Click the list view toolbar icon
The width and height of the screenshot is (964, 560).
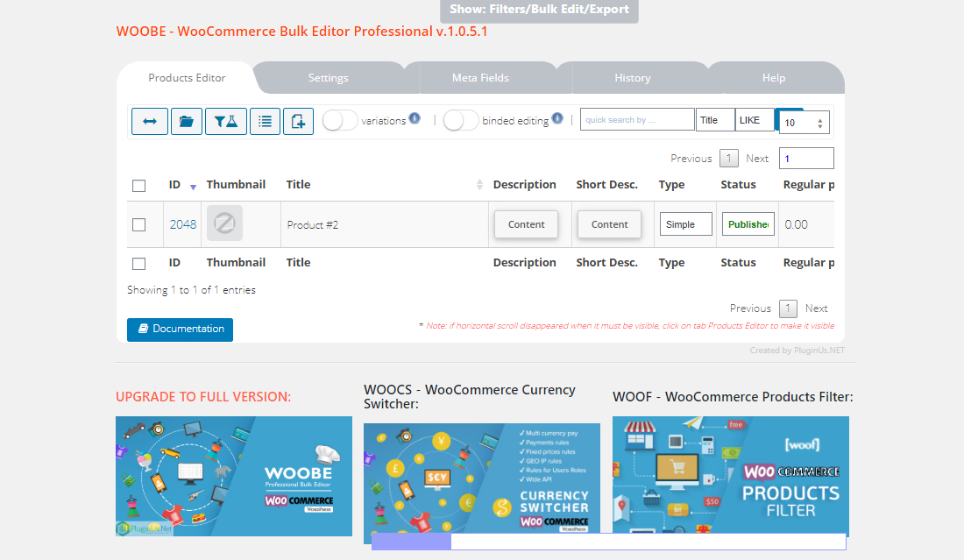tap(265, 121)
